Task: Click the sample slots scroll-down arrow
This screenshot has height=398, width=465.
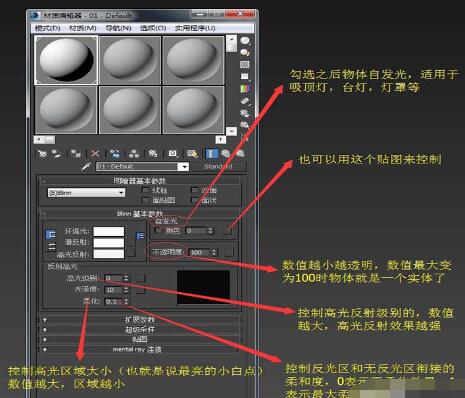Action: pos(231,131)
